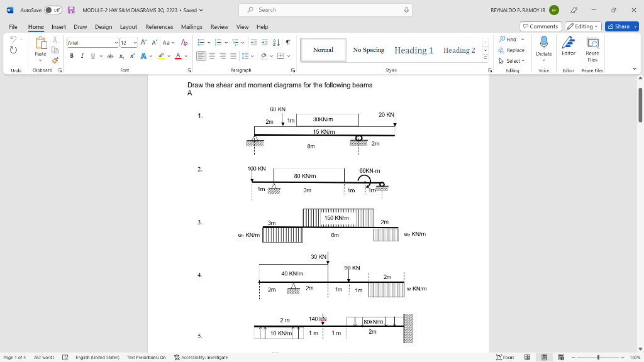644x362 pixels.
Task: Open Reuse Files icon
Action: pyautogui.click(x=592, y=43)
